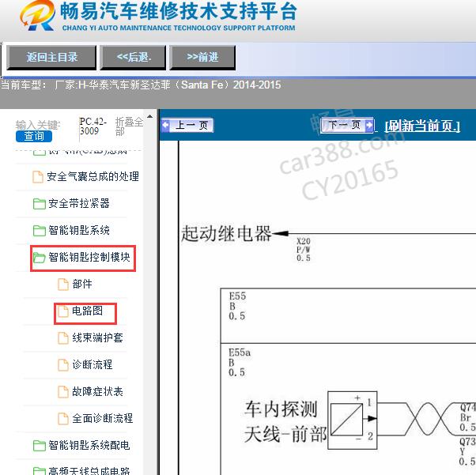Click the left arrow icon on 上一页

[166, 125]
